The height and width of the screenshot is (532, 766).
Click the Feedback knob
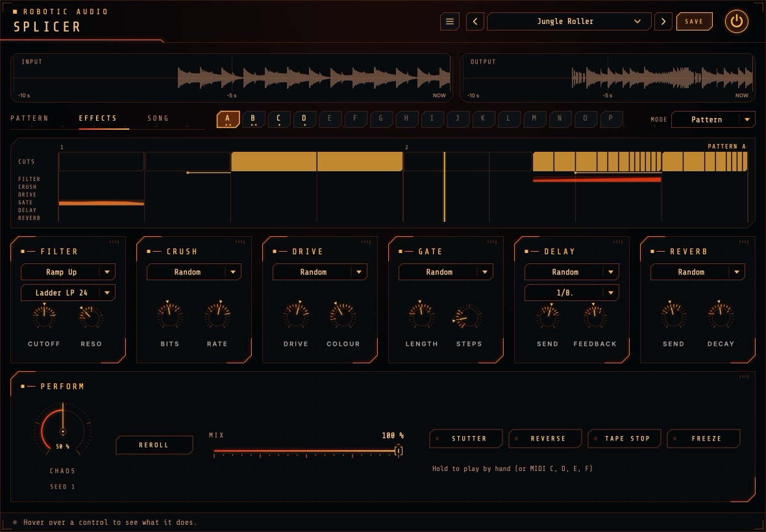coord(595,317)
